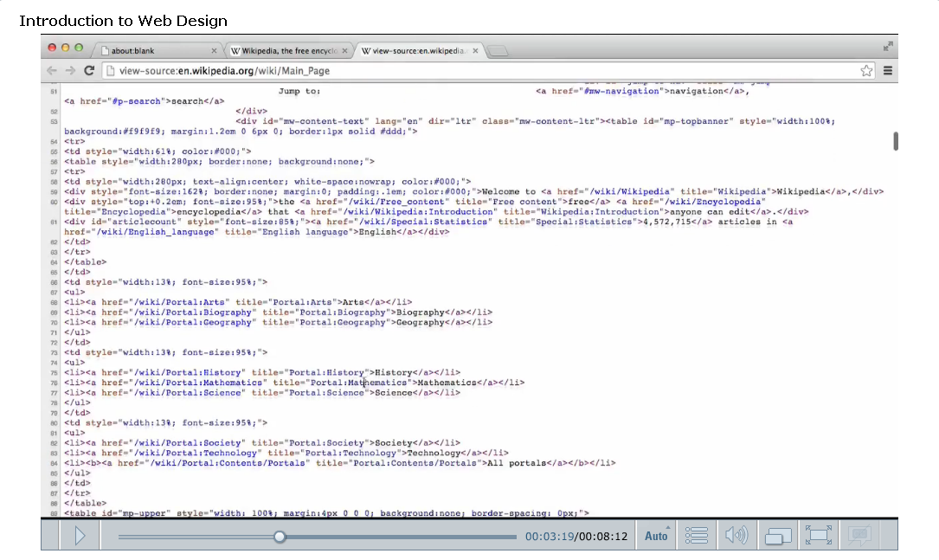
Task: Open the #p-search link in source
Action: point(138,101)
